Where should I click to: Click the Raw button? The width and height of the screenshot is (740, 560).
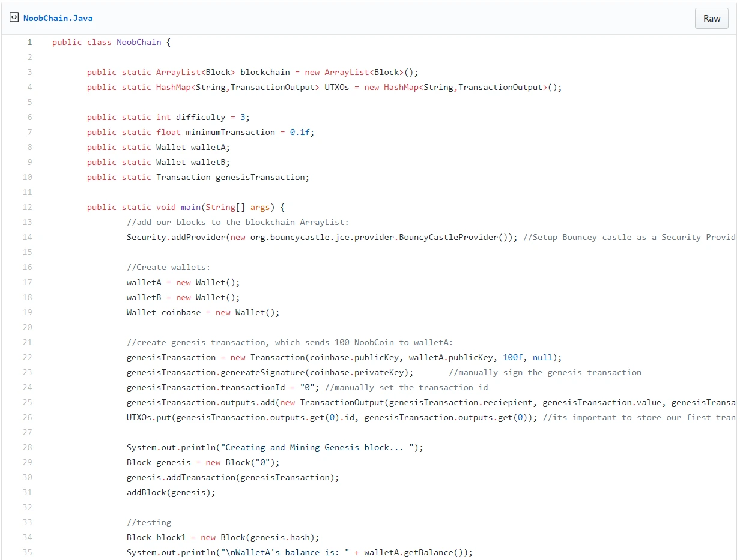pos(712,19)
